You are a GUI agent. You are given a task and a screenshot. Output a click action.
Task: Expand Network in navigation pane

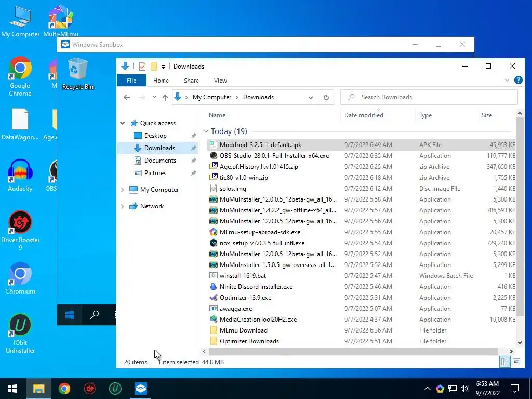coord(123,206)
